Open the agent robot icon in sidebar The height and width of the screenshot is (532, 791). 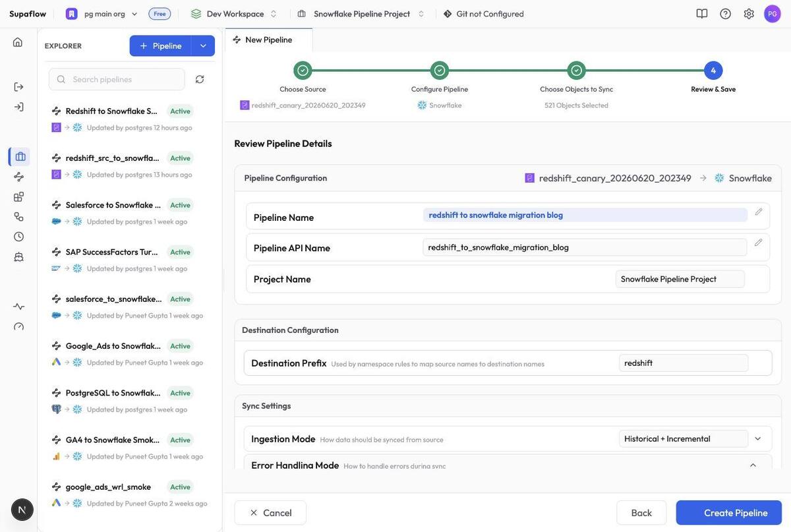18,256
